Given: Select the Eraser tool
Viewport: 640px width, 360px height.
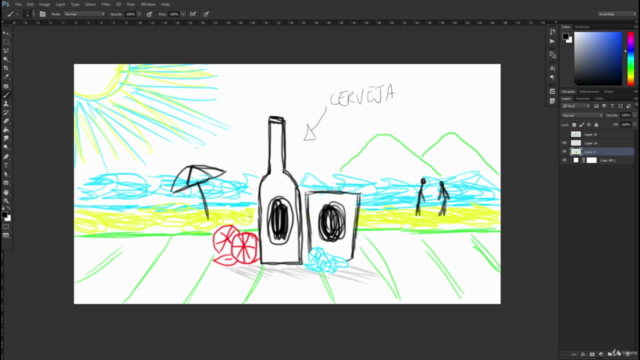Looking at the screenshot, I should pyautogui.click(x=6, y=121).
